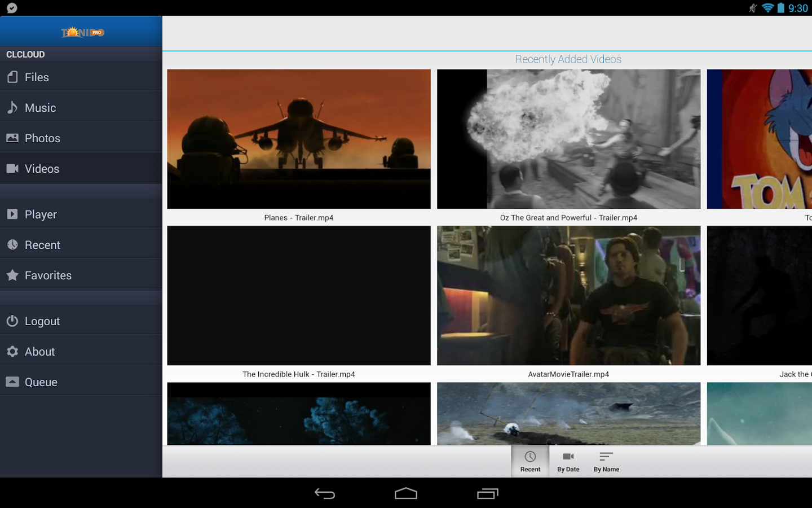Open the Player play icon
812x508 pixels.
[12, 214]
